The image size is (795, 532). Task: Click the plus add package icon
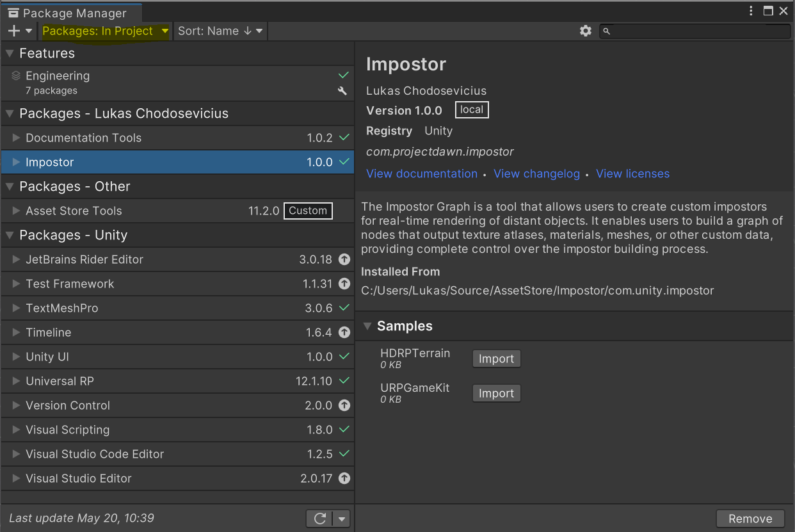click(x=14, y=31)
